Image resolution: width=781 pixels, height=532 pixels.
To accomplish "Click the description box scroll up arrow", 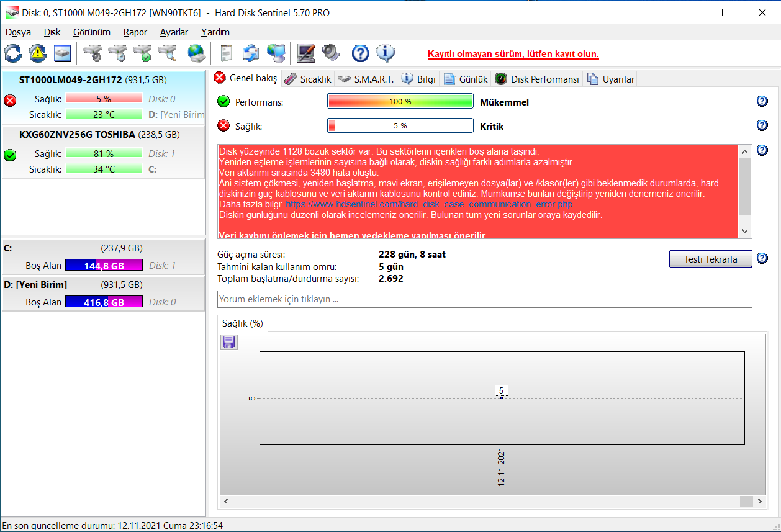I will pyautogui.click(x=745, y=151).
